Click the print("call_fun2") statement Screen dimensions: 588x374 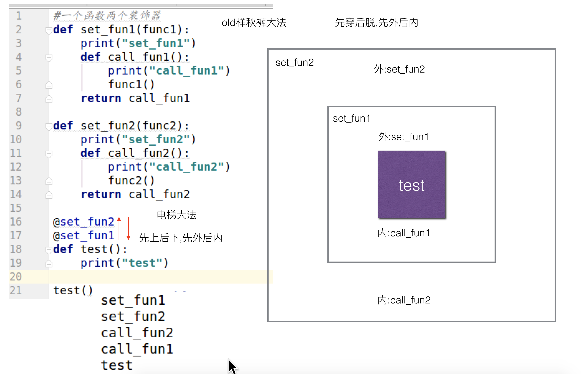point(169,167)
